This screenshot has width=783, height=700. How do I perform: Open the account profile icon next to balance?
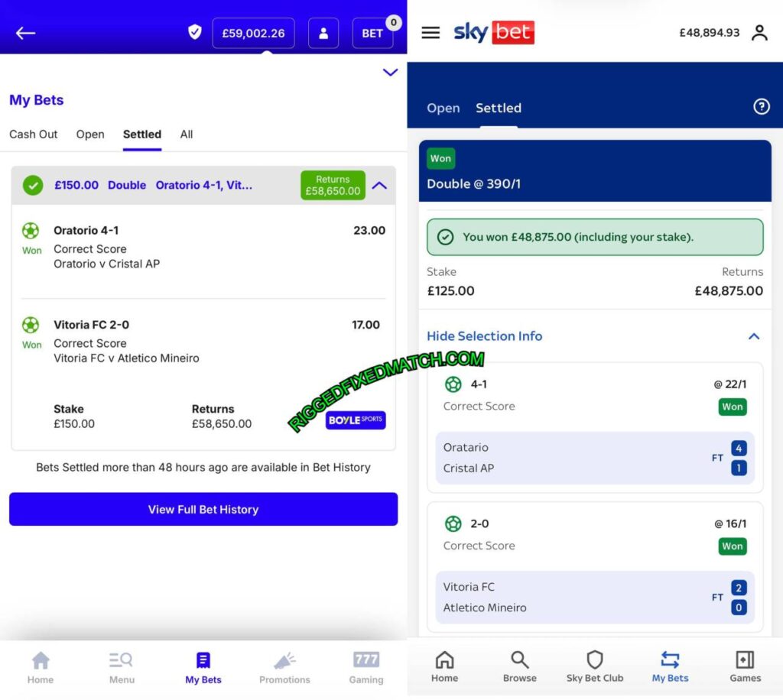pos(759,33)
